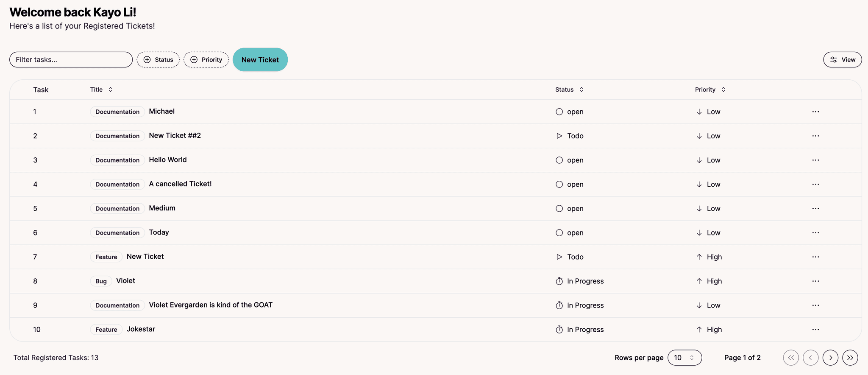Click the down arrow priority icon for Hello World
868x375 pixels.
[x=699, y=160]
